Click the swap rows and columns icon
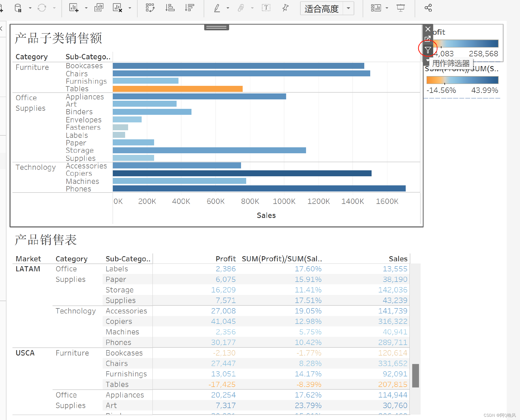The width and height of the screenshot is (520, 420). [150, 8]
